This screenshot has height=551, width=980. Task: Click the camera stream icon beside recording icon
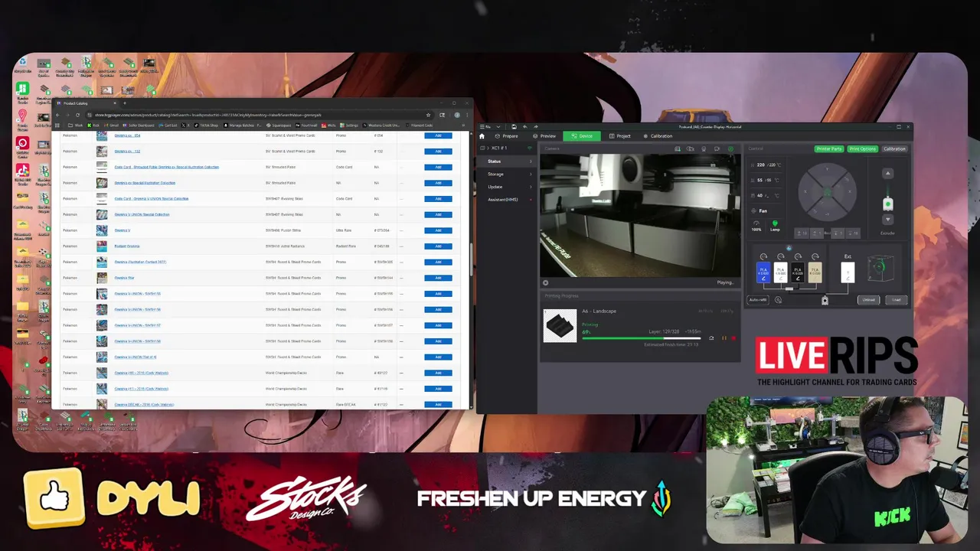tap(704, 148)
